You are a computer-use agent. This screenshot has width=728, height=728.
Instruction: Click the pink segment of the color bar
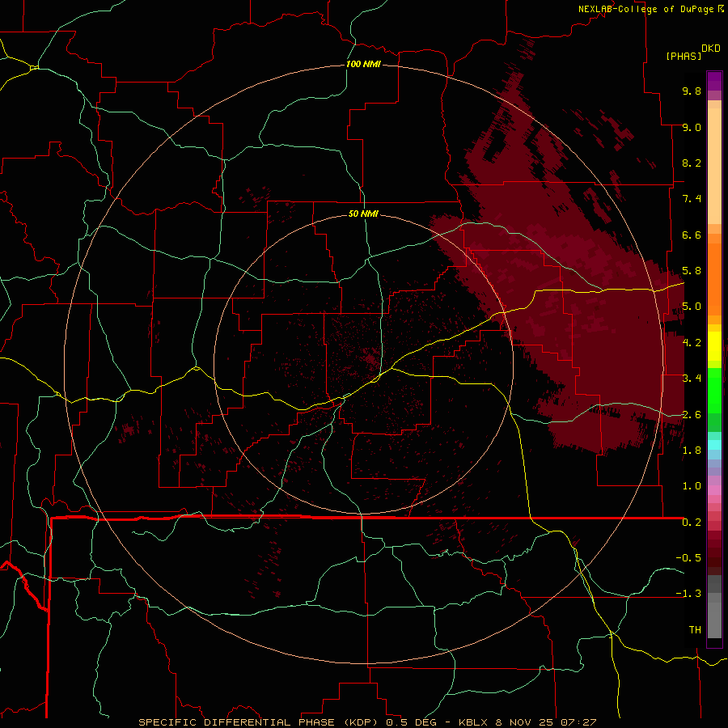(x=714, y=490)
